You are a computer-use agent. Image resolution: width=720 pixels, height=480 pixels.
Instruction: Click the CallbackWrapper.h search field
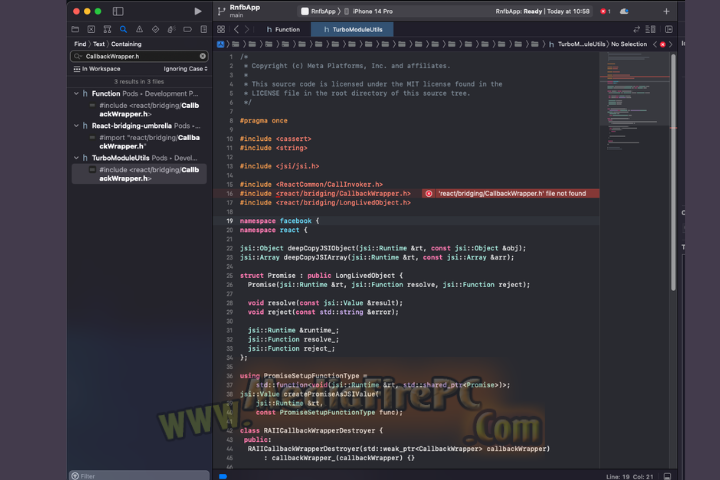click(139, 56)
